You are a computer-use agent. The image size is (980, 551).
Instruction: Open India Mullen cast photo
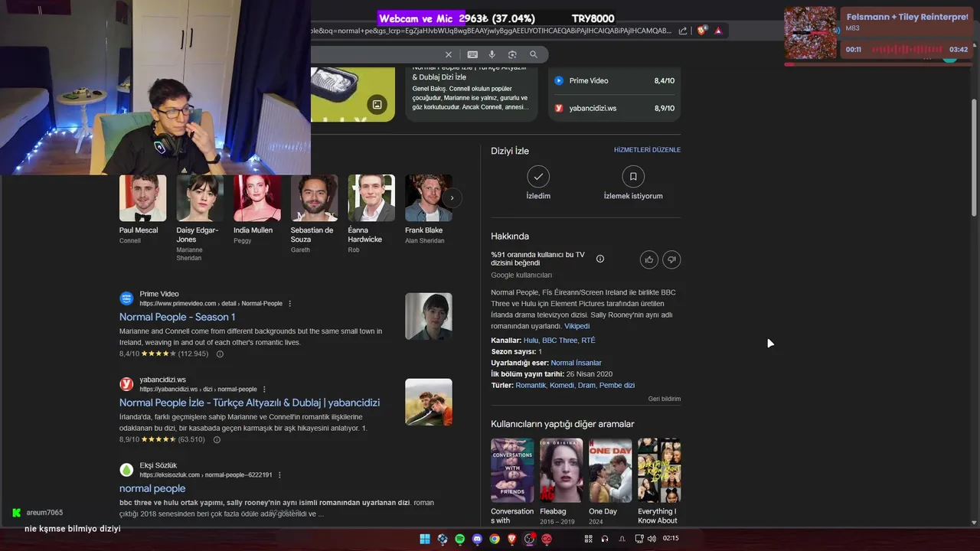coord(257,198)
